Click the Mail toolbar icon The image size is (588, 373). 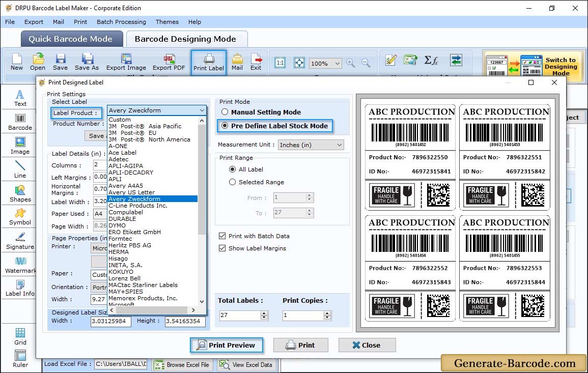237,62
